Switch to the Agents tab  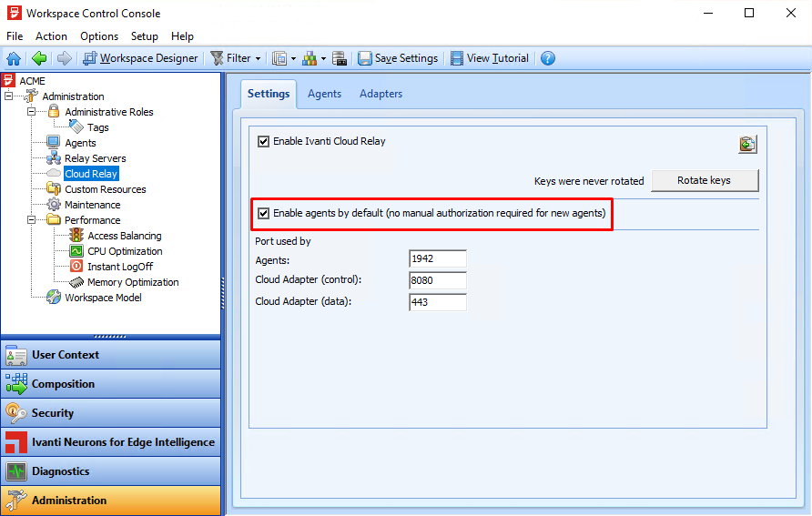tap(324, 94)
